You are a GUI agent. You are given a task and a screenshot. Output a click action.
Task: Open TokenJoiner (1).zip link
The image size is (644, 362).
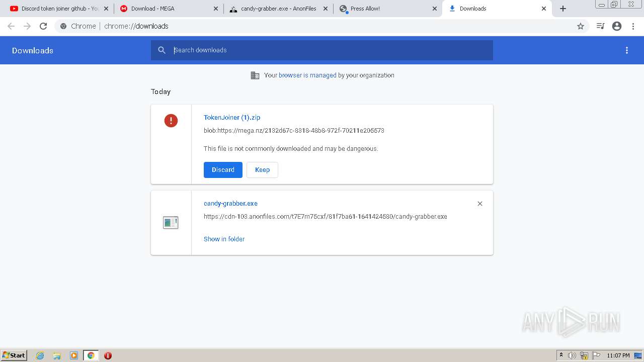point(232,118)
